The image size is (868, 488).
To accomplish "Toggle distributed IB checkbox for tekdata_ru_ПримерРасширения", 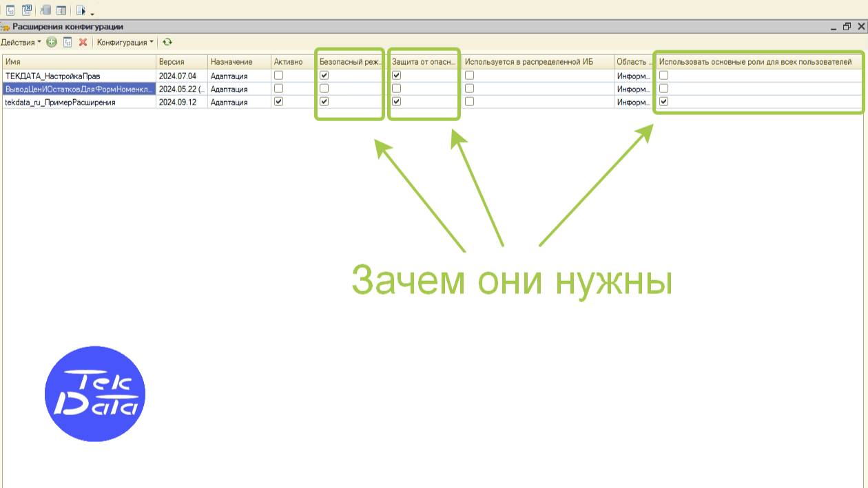I will 469,101.
